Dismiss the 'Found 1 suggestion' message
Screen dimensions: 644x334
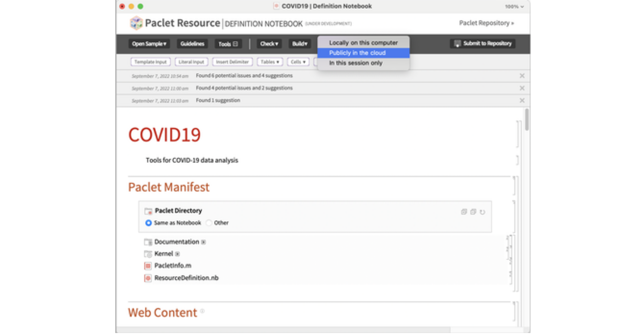522,101
